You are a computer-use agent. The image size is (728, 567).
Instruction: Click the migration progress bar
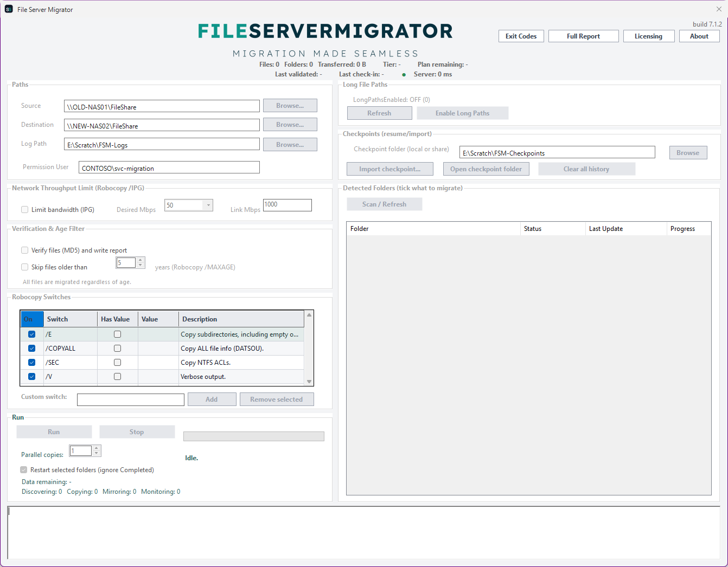coord(254,436)
